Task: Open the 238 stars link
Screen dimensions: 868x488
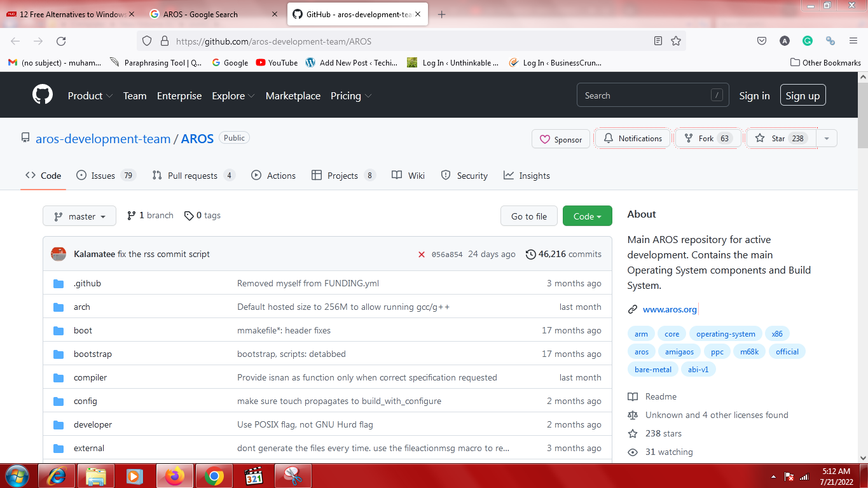Action: [655, 433]
